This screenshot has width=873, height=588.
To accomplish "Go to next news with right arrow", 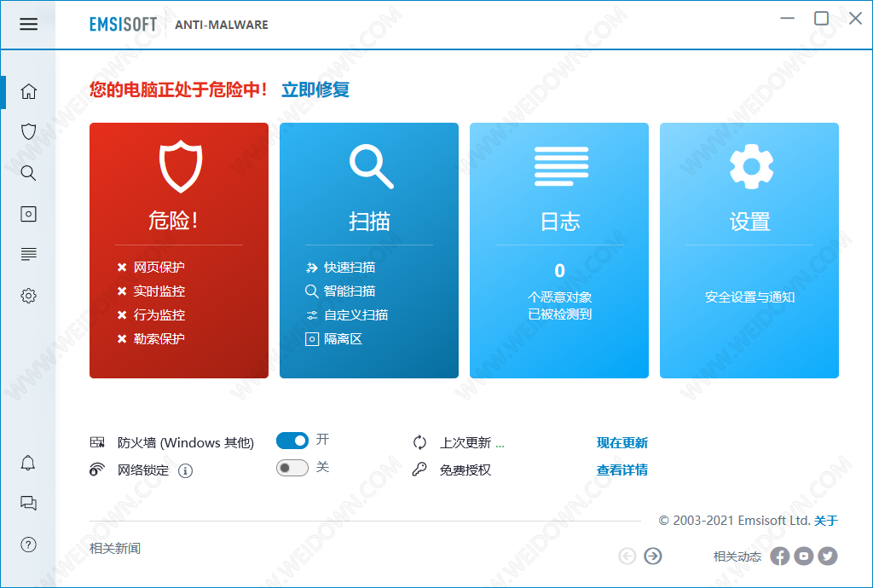I will pos(653,556).
